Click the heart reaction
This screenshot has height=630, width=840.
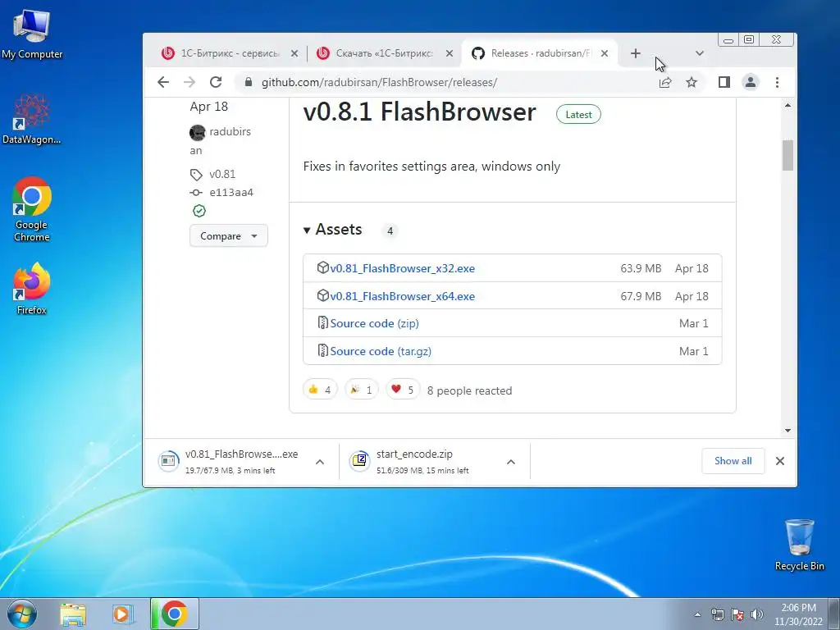(402, 390)
